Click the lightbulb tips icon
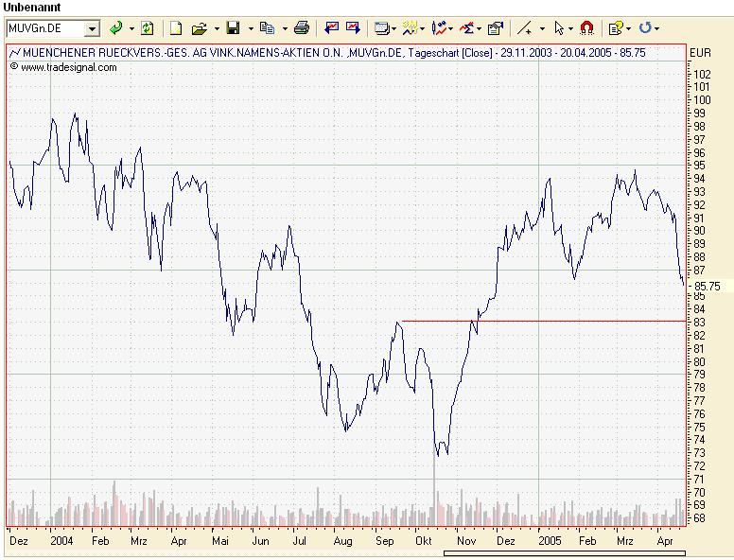Screen dimensions: 734x560 click(x=616, y=28)
